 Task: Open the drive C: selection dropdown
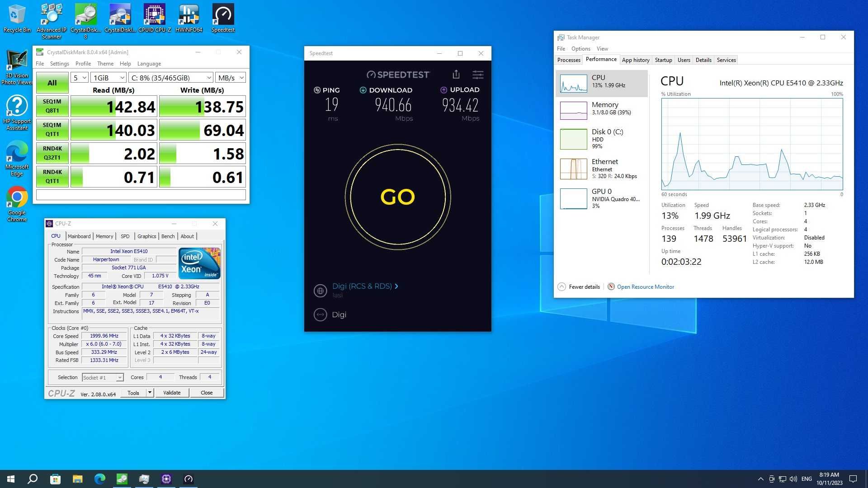pos(171,78)
